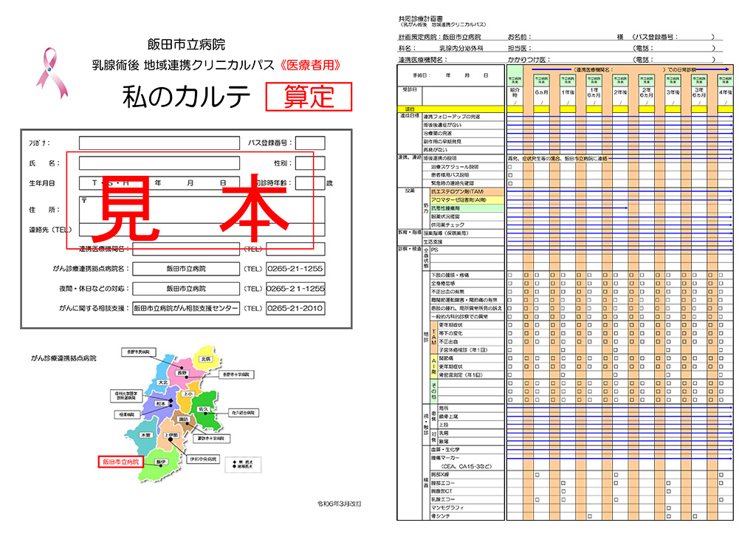Screen dimensions: 756x534
Task: Select the 紹介時 column header
Action: (x=514, y=92)
